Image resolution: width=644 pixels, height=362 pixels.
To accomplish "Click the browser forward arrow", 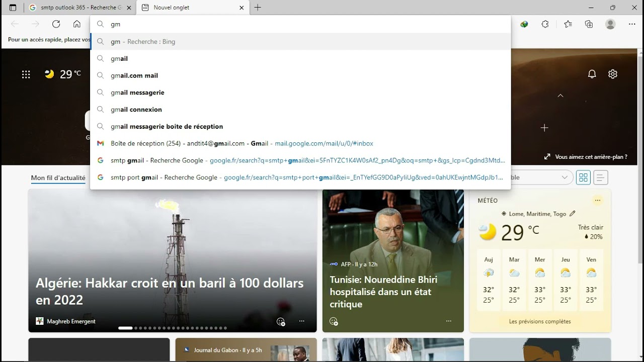I will (x=35, y=24).
